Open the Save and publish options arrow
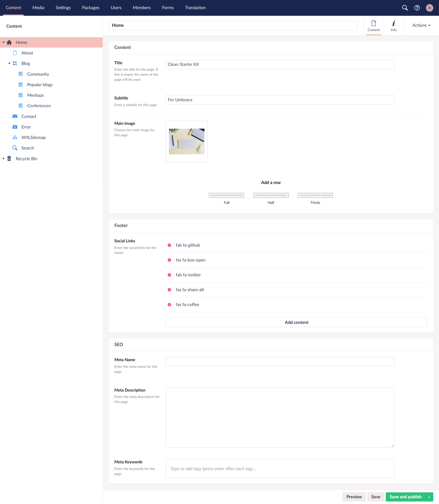Image resolution: width=439 pixels, height=504 pixels. (x=429, y=497)
